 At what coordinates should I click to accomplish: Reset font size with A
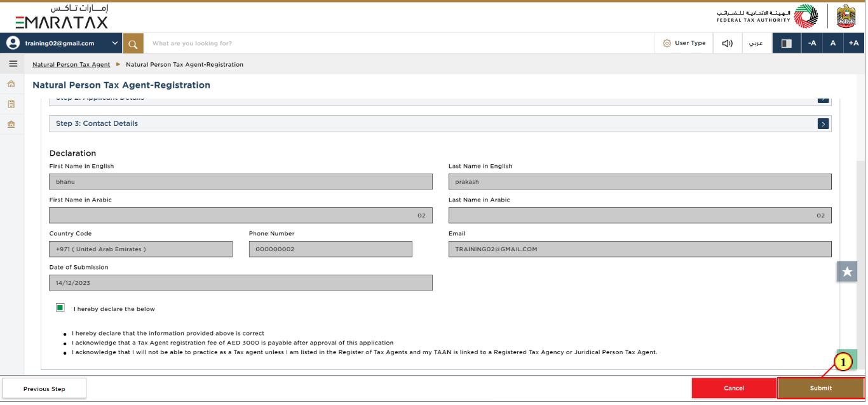pyautogui.click(x=833, y=43)
